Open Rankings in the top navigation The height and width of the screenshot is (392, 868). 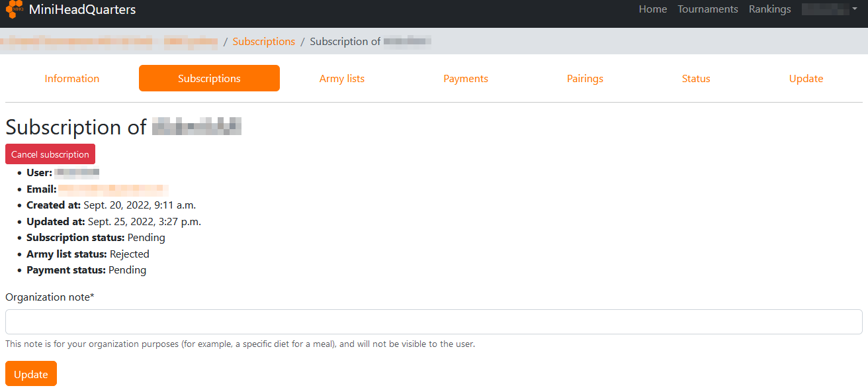(769, 9)
